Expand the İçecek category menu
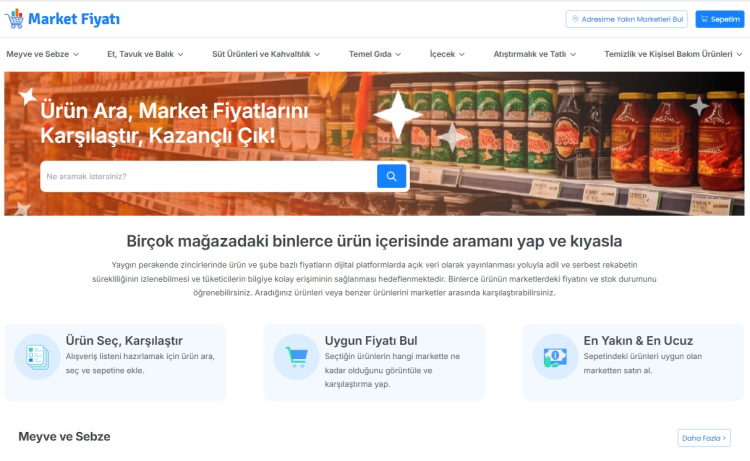This screenshot has width=750, height=461. coord(452,54)
